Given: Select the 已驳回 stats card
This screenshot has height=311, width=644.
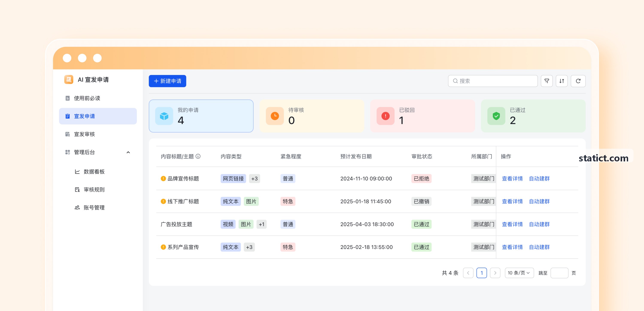Looking at the screenshot, I should [422, 116].
